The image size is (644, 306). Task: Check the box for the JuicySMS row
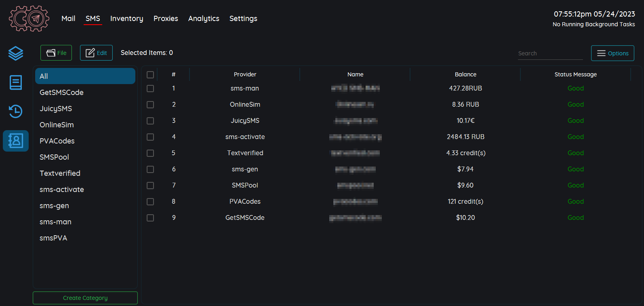(150, 121)
